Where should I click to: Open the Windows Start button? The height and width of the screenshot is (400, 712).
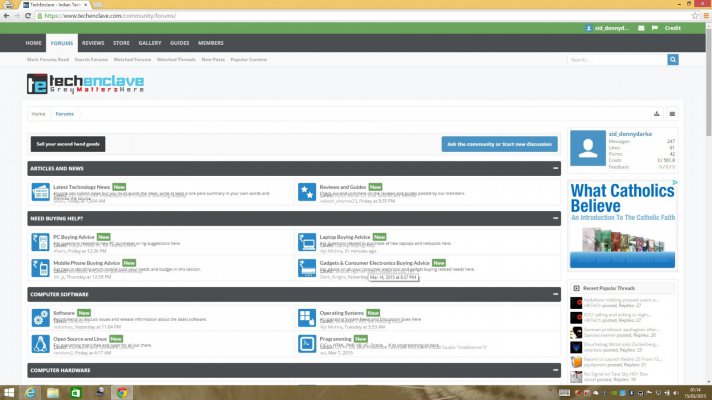9,393
